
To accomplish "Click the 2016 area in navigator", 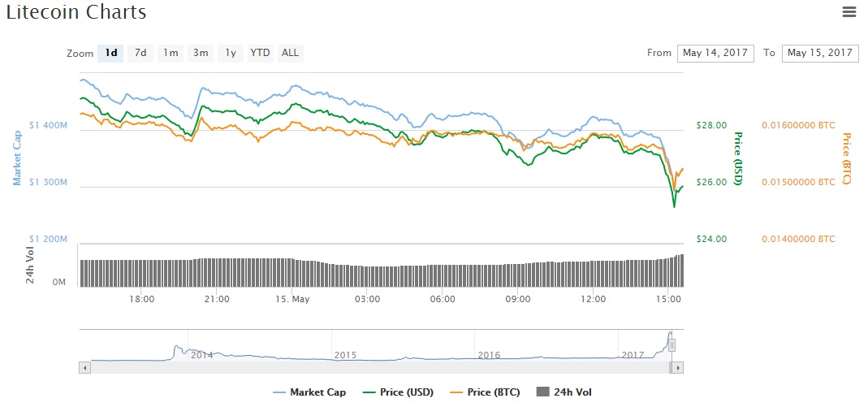I will pos(489,355).
